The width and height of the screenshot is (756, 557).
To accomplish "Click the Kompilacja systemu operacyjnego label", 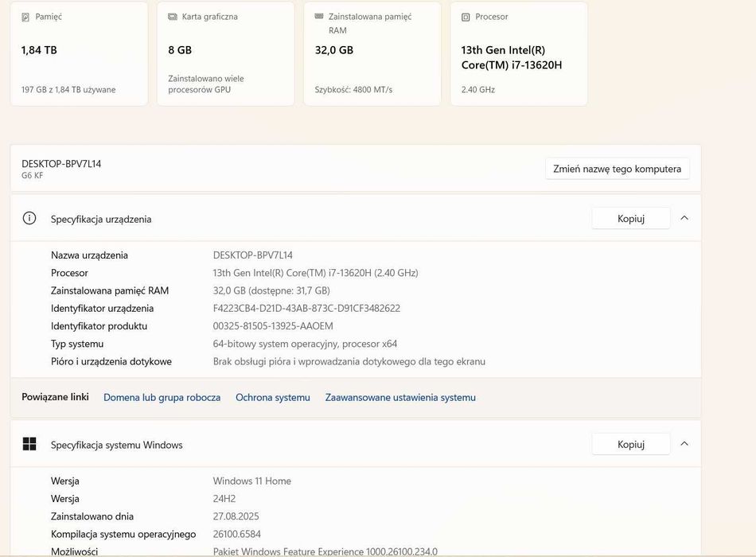I will 123,535.
